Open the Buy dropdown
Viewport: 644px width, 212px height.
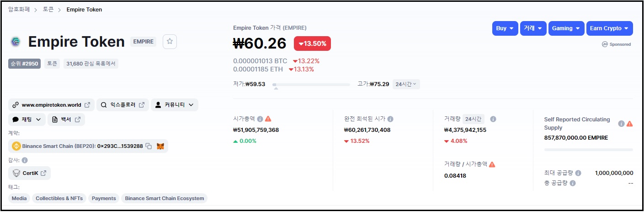pyautogui.click(x=505, y=28)
